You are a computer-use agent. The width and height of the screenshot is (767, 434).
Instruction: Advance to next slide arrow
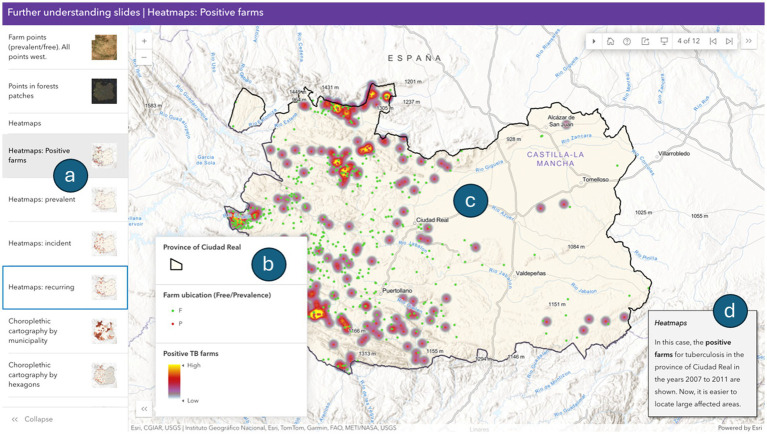pyautogui.click(x=729, y=41)
